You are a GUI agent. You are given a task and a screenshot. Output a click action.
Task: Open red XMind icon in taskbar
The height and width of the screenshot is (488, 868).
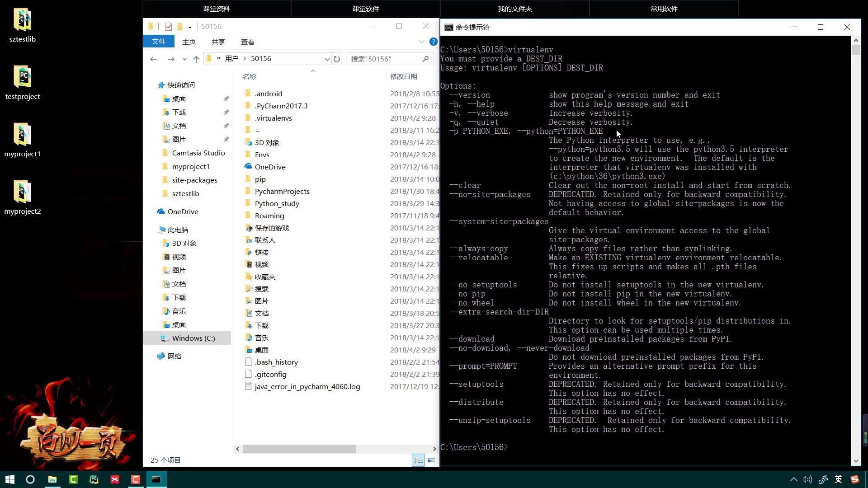point(115,479)
